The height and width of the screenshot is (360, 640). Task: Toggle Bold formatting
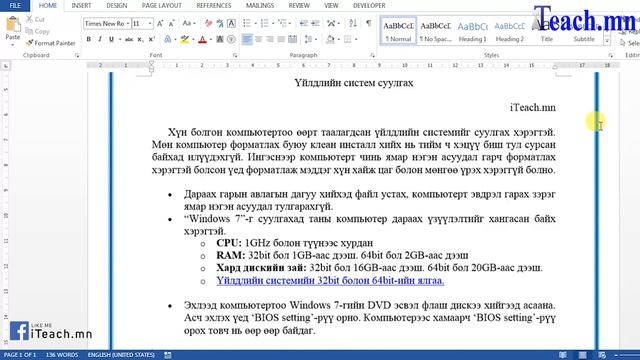point(89,40)
